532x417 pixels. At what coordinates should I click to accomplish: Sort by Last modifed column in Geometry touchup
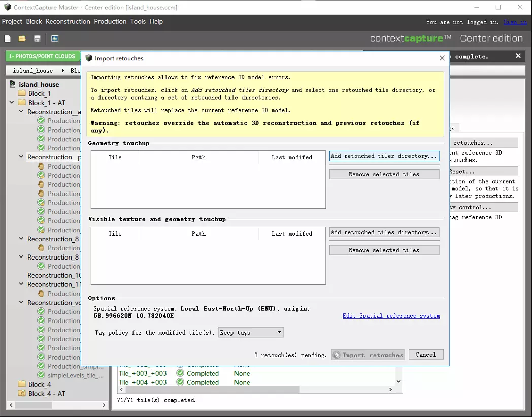click(x=292, y=157)
